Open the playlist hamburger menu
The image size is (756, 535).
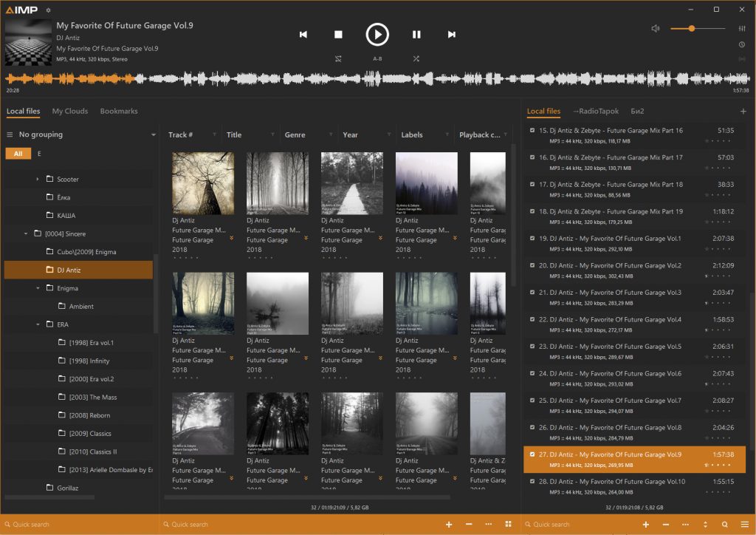[744, 525]
